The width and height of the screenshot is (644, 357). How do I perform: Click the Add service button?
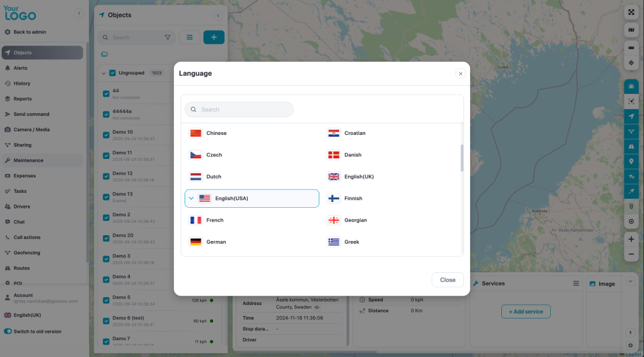point(525,311)
